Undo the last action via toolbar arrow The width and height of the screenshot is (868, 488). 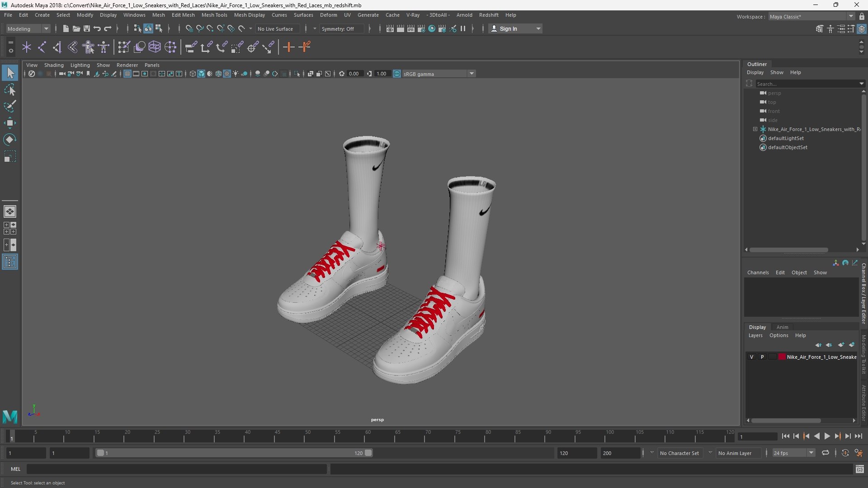point(97,28)
